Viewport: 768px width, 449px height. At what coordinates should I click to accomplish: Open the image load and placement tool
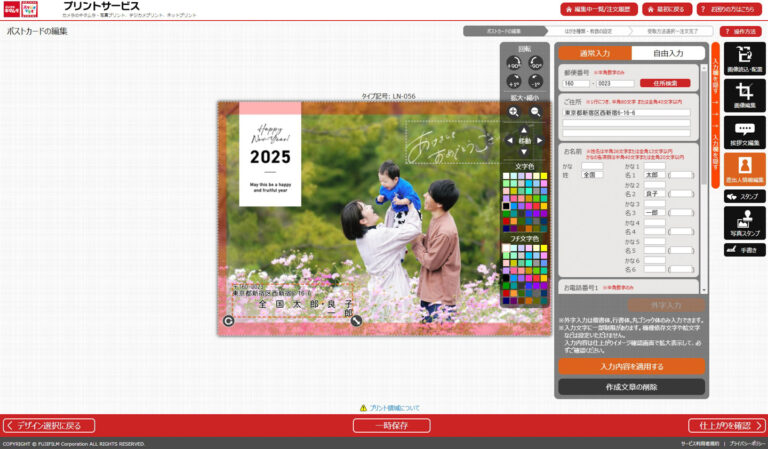point(744,61)
